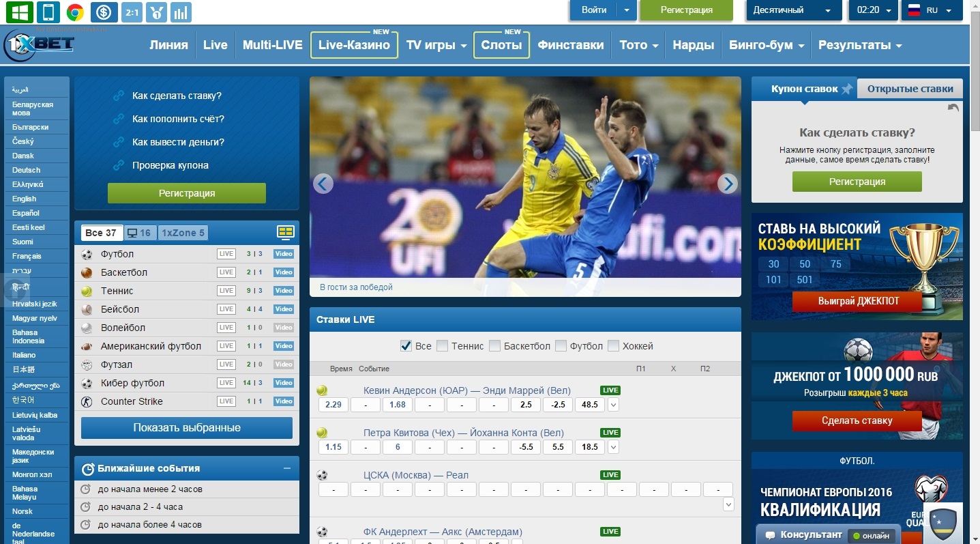
Task: Toggle the Все filter checkbox
Action: pos(406,346)
